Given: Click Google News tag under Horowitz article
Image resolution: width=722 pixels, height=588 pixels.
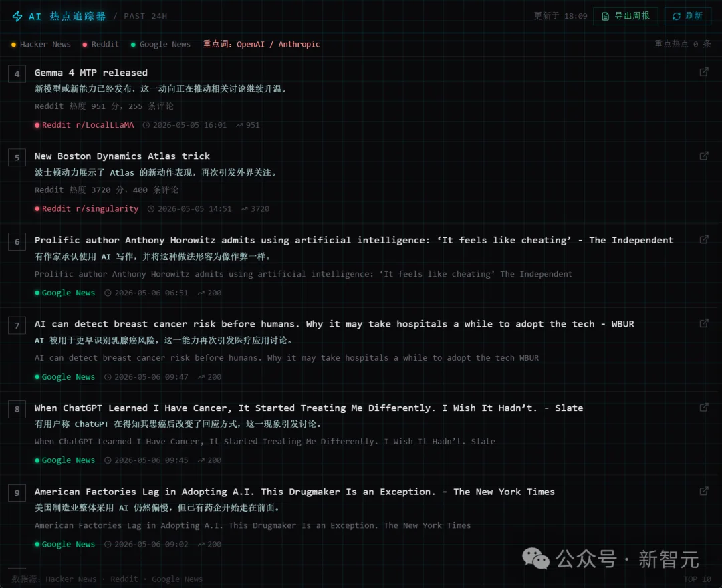Looking at the screenshot, I should point(65,293).
